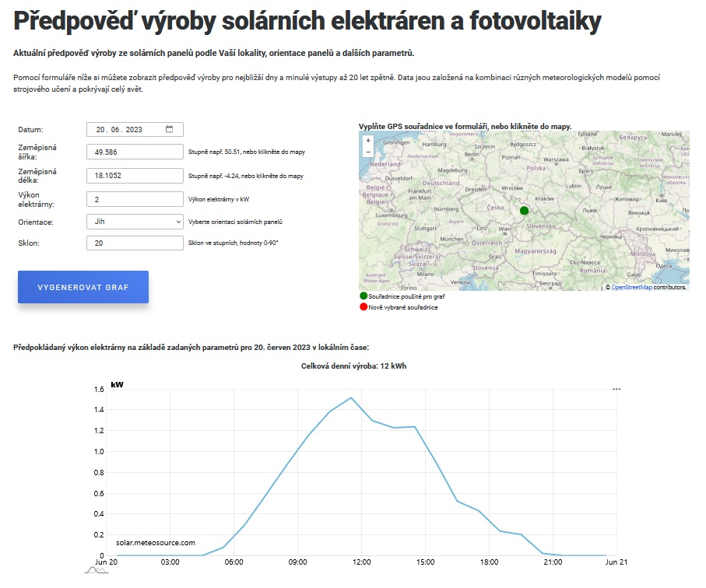Click the Vygenerovat graf button
This screenshot has height=588, width=706.
click(x=83, y=287)
